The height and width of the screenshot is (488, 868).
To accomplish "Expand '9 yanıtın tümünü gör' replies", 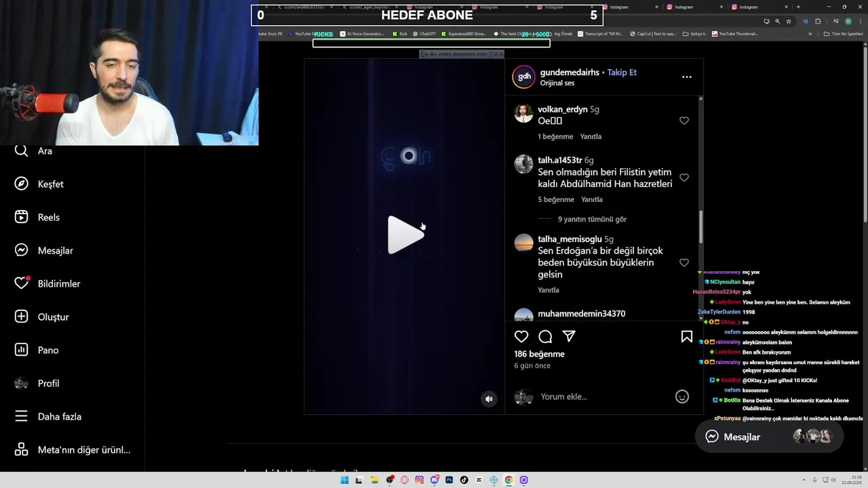I will (592, 220).
